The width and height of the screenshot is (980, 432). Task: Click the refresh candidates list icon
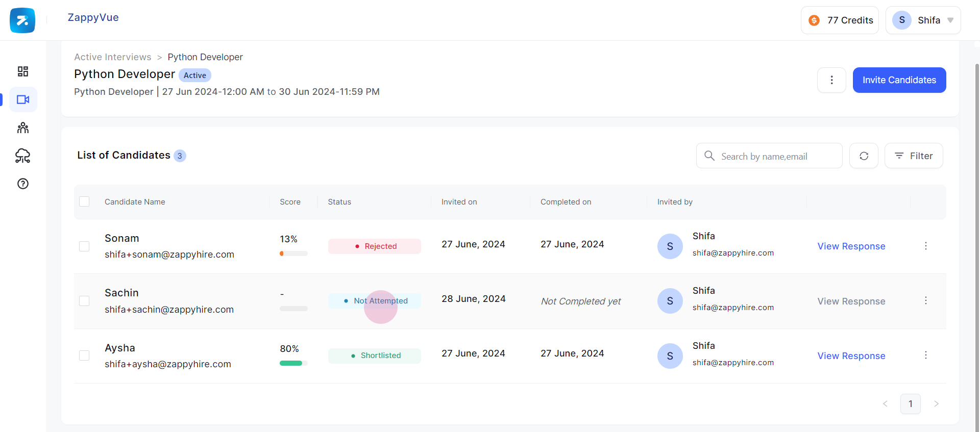click(x=864, y=156)
